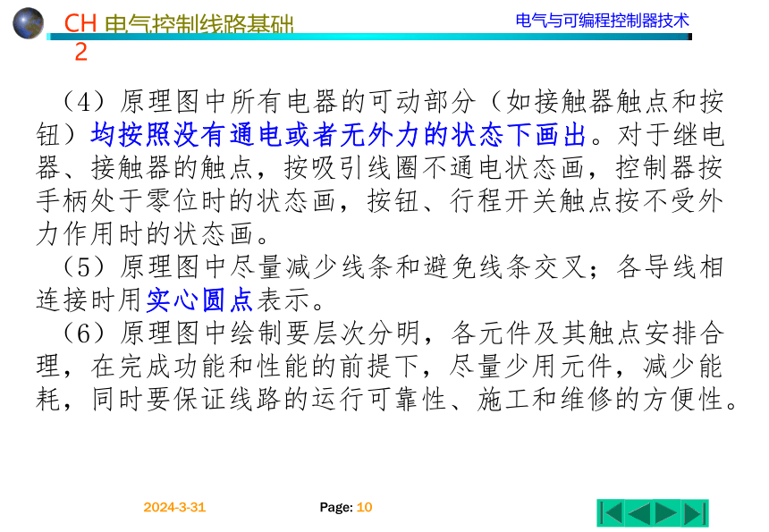Advance to next slide arrow button
The image size is (769, 532).
tap(666, 513)
